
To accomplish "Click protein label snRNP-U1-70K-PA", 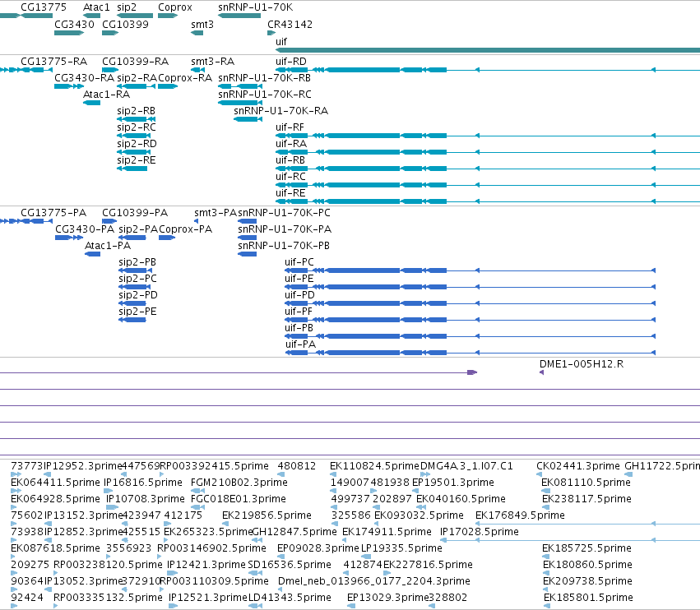I will (x=285, y=229).
